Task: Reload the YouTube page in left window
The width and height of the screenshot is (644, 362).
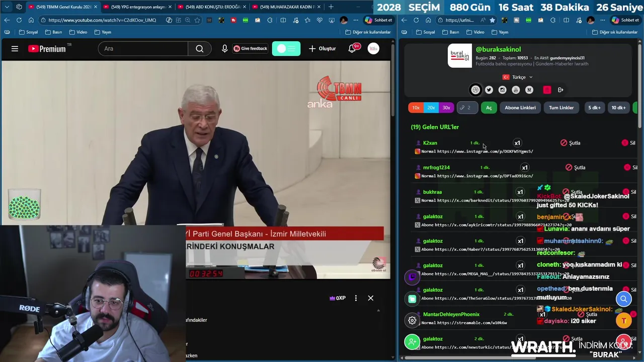Action: (x=19, y=20)
